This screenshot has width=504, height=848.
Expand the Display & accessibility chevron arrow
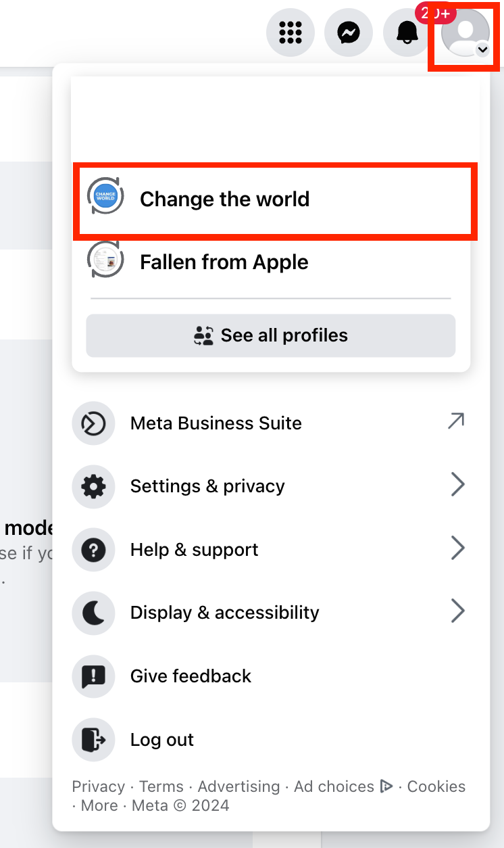[x=457, y=611]
